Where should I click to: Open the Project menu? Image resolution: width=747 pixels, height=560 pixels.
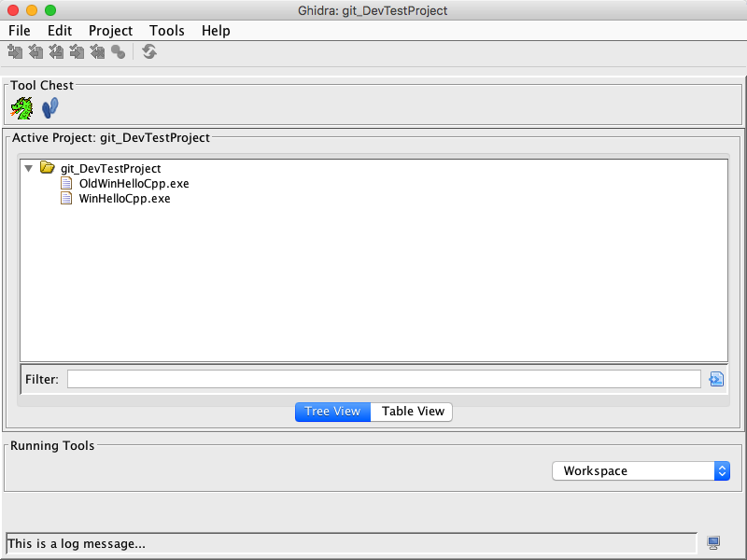tap(110, 31)
